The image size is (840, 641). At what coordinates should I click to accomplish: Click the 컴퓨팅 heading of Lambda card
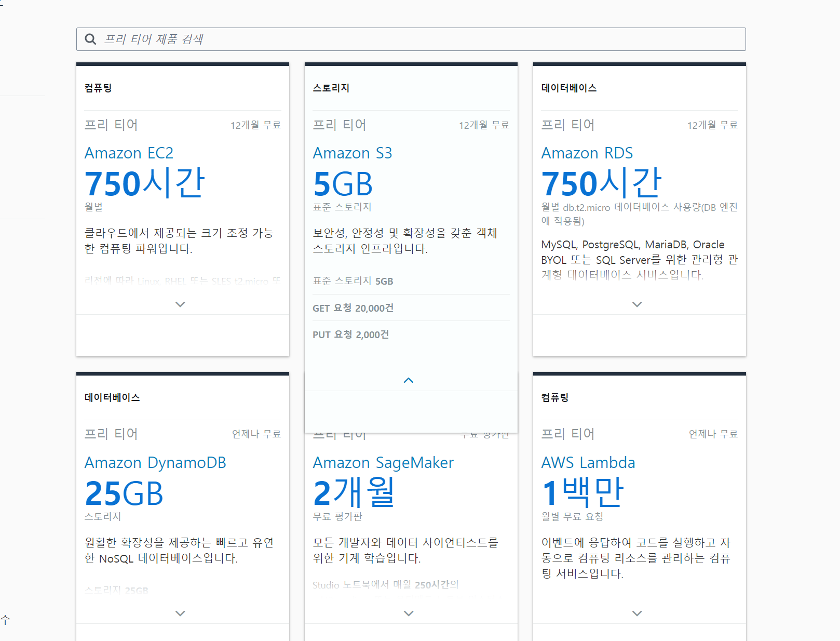pos(555,397)
